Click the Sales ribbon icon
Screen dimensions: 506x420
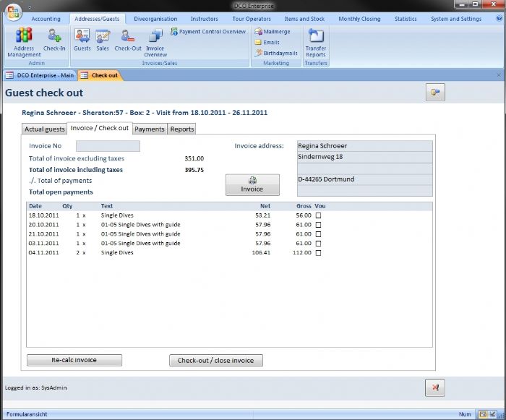coord(103,40)
